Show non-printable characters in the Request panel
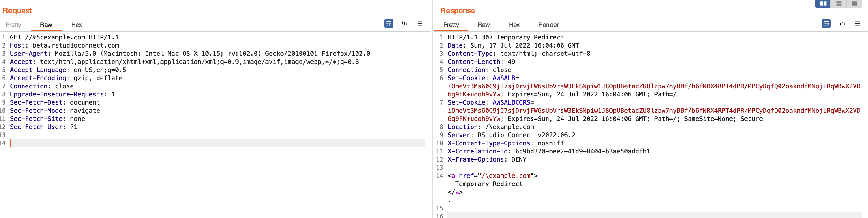This screenshot has height=218, width=868. [x=404, y=23]
